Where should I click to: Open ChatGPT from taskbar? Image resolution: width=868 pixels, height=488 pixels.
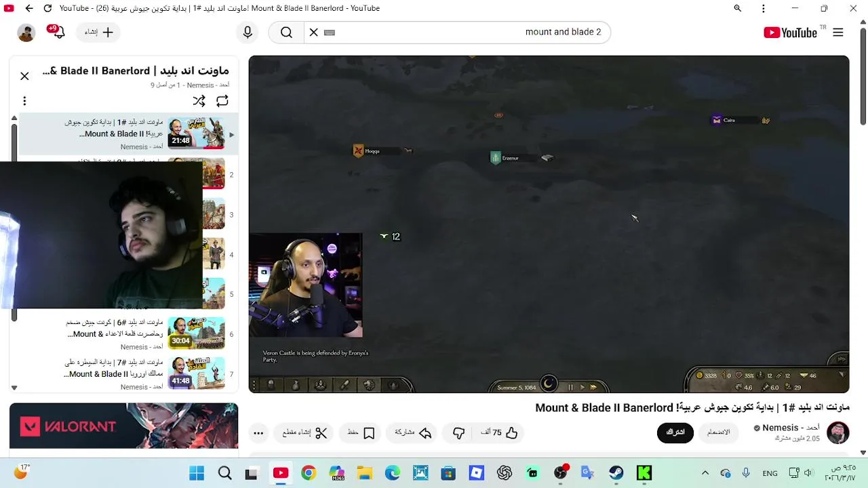504,473
